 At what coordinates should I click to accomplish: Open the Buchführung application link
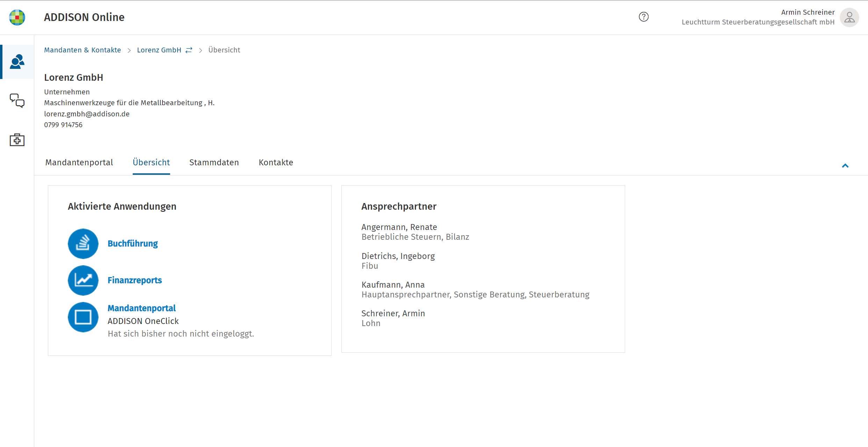(133, 244)
